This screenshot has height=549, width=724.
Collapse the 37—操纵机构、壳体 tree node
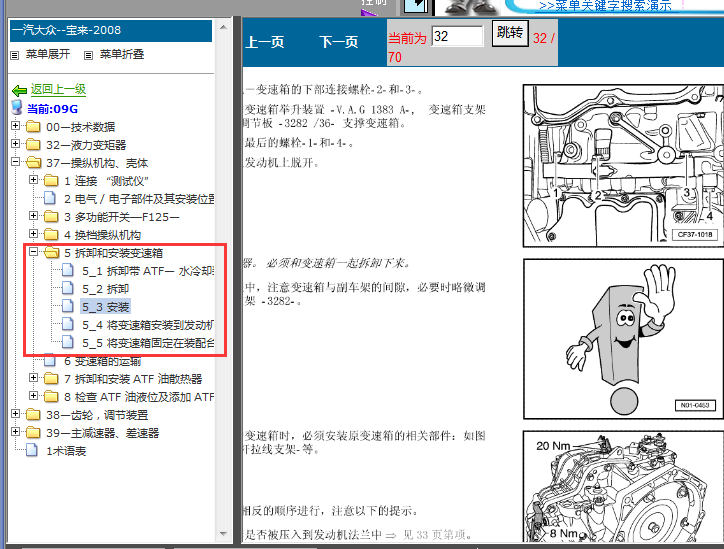click(15, 162)
